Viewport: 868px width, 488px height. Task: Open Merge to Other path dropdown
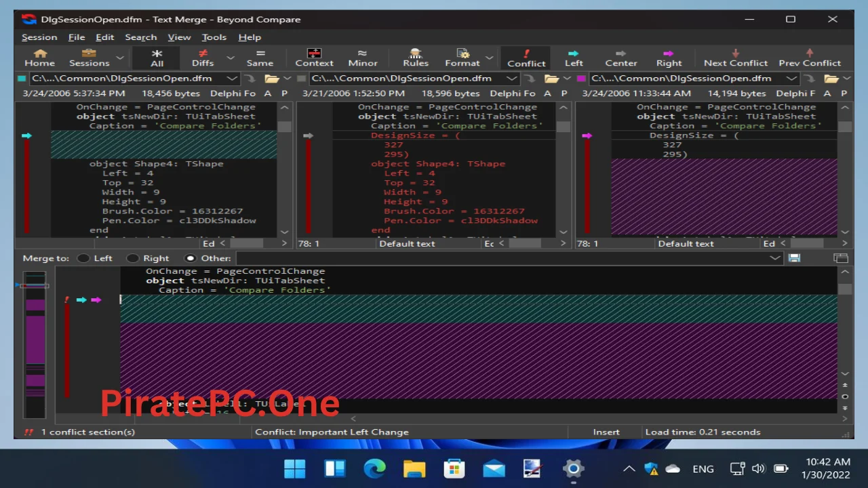click(x=775, y=258)
